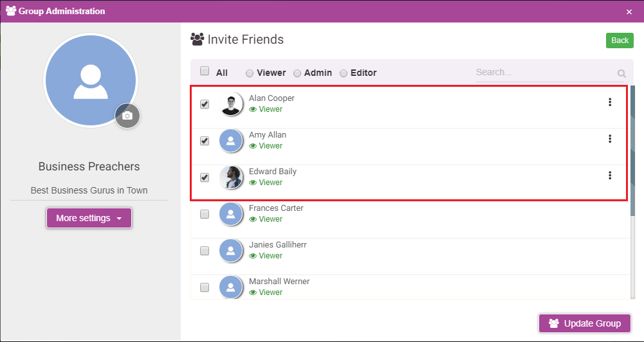This screenshot has height=342, width=644.
Task: Check Marshall Werner's checkbox
Action: point(205,287)
